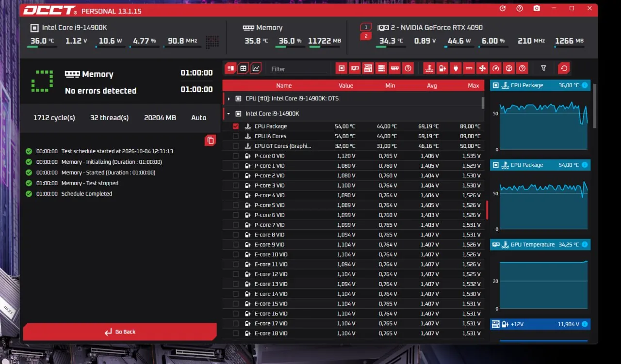
Task: Open info on CPU Package 36,00 °C graph
Action: coord(585,85)
